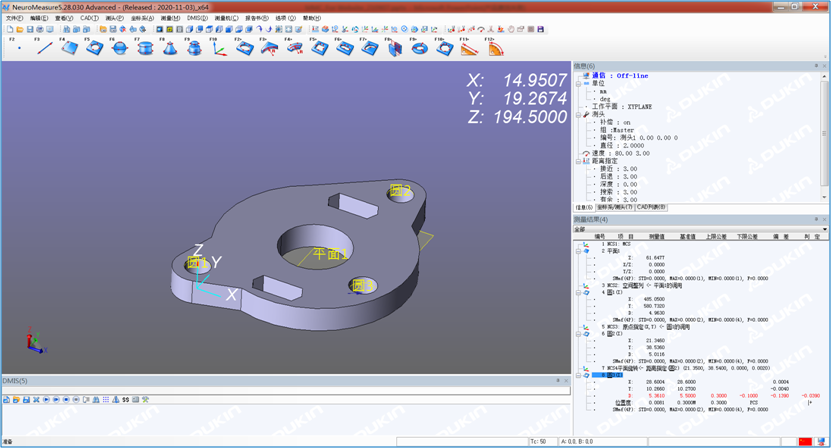Select the 通信 Off-line item
Viewport: 832px width, 448px height.
(620, 75)
